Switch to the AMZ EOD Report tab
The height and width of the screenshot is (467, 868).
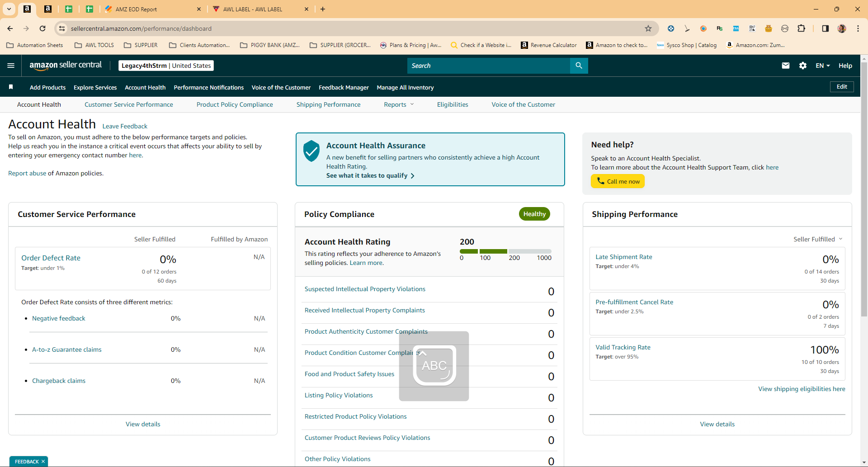coord(154,9)
